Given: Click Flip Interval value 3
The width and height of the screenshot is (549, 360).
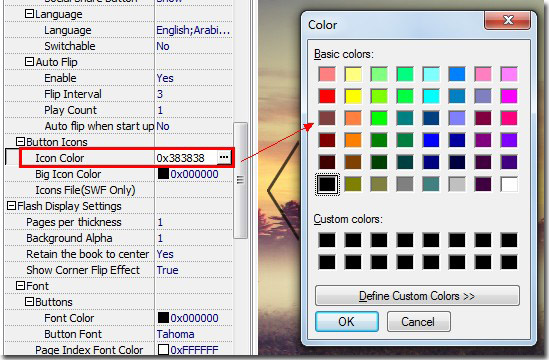Looking at the screenshot, I should (x=160, y=94).
